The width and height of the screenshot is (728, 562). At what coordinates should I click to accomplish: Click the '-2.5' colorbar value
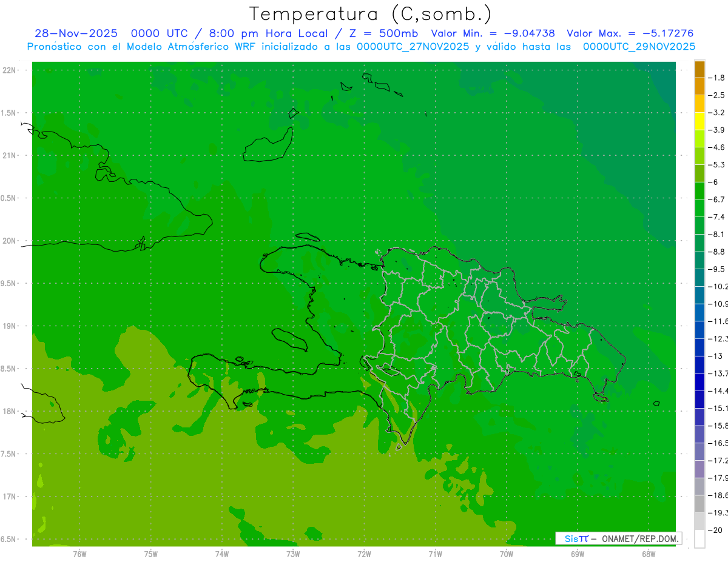pos(718,95)
